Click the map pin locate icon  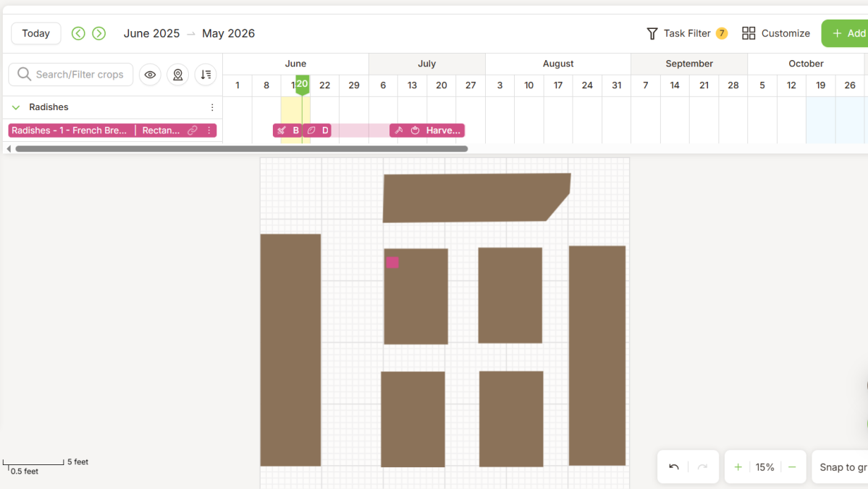[177, 75]
